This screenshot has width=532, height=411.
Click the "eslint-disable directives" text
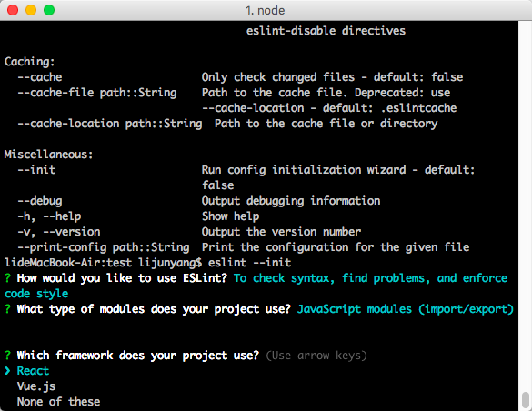[x=326, y=31]
